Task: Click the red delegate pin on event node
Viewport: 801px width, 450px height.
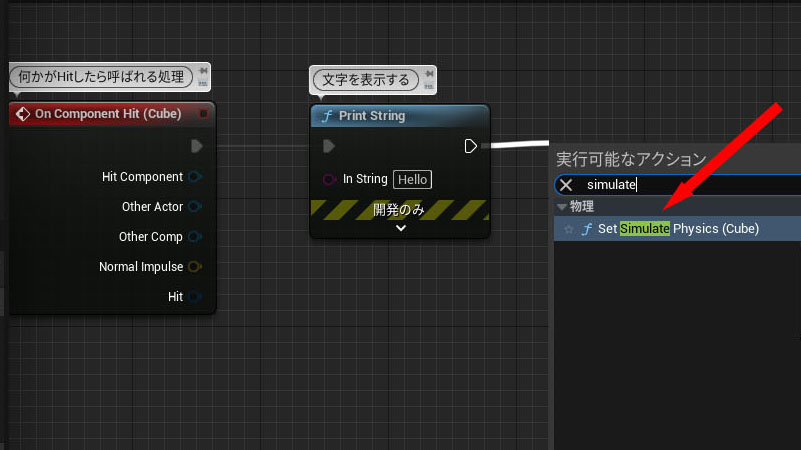Action: tap(203, 114)
